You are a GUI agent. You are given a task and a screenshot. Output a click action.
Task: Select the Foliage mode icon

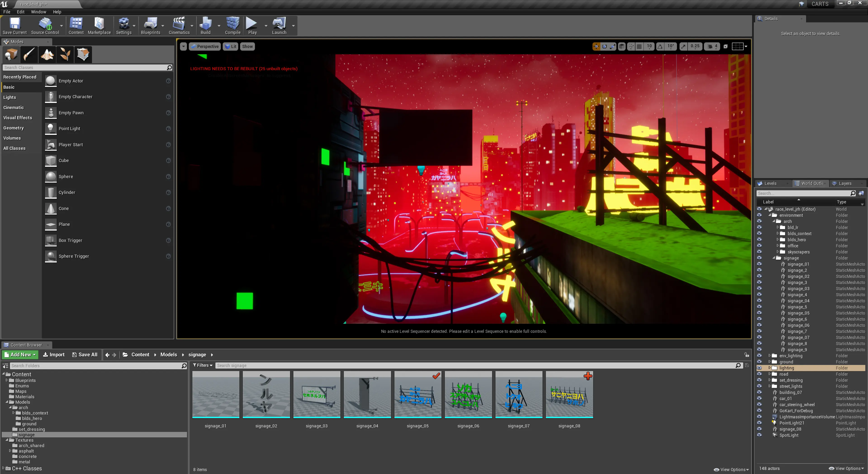pyautogui.click(x=65, y=54)
